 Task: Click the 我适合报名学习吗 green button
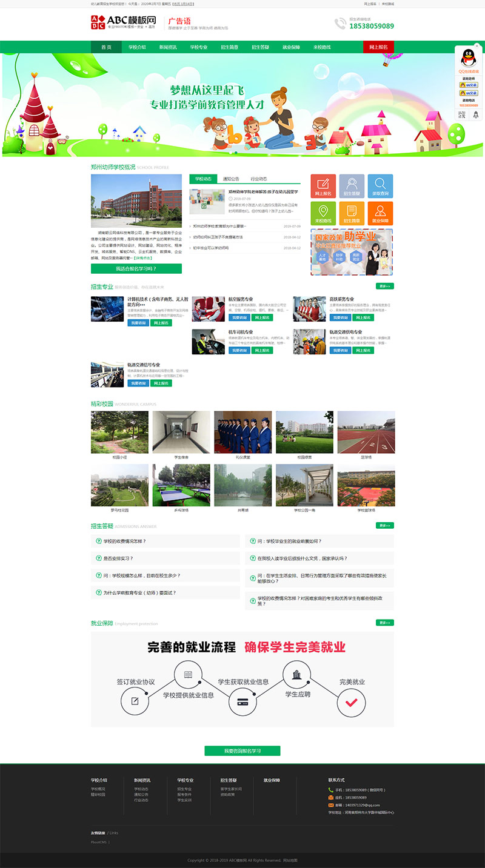pyautogui.click(x=136, y=268)
